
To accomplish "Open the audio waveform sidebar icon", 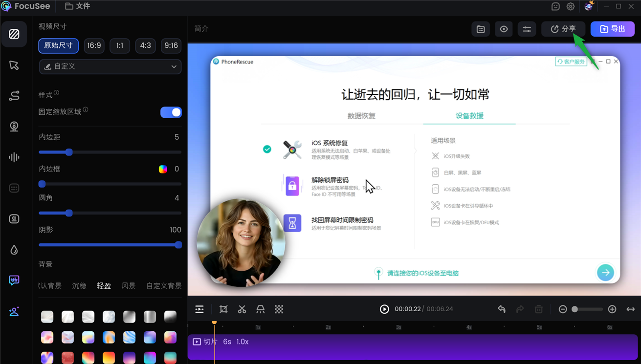I will (14, 157).
